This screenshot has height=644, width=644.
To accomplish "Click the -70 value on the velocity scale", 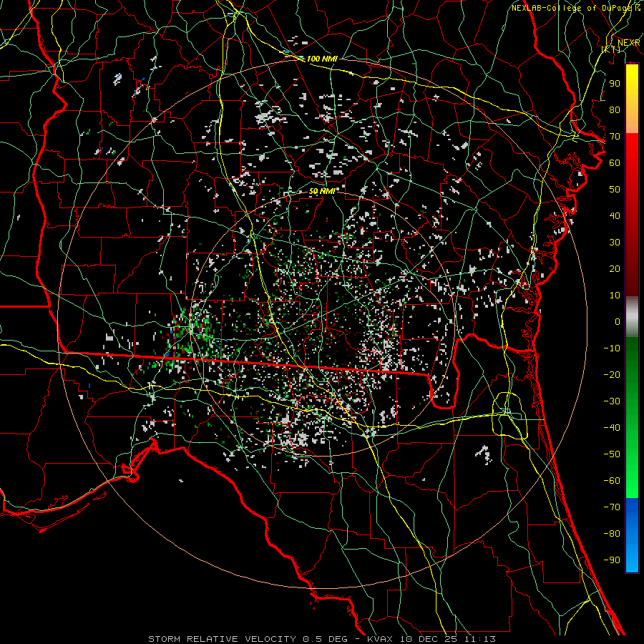I will (x=612, y=507).
